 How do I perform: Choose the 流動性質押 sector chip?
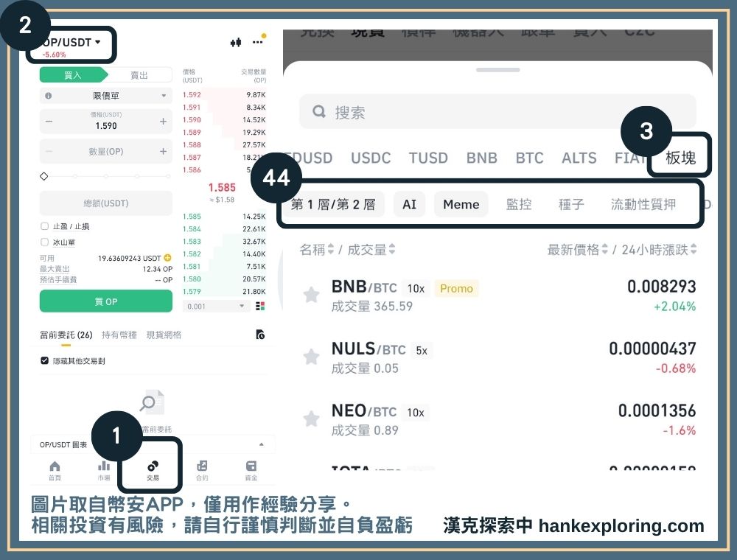[643, 204]
